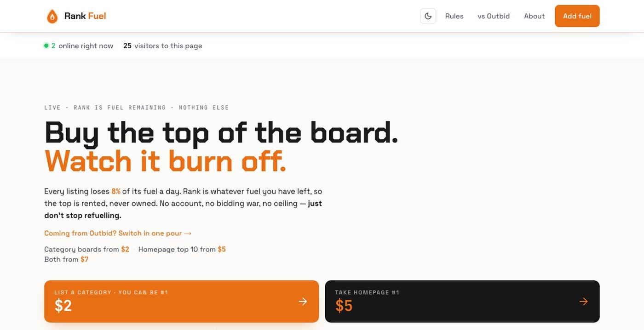Click the 'Rank Fuel' brand name text
The width and height of the screenshot is (644, 330).
[85, 16]
